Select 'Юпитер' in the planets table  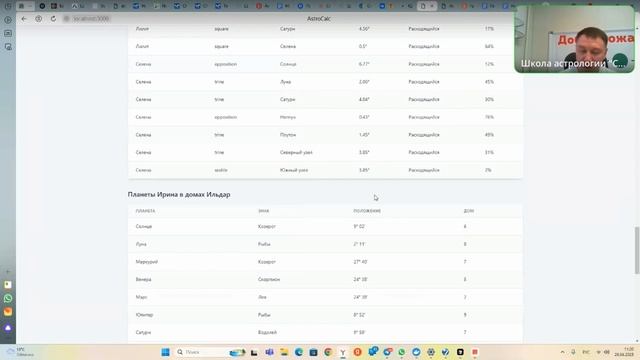(x=144, y=315)
